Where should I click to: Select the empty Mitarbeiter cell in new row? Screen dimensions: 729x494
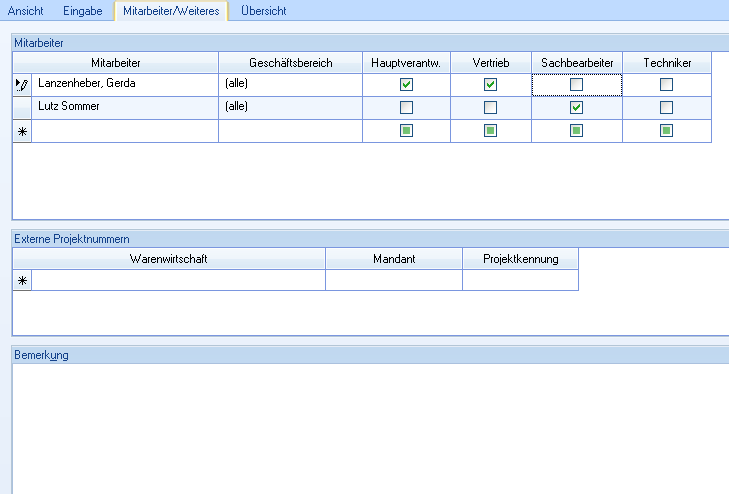125,131
